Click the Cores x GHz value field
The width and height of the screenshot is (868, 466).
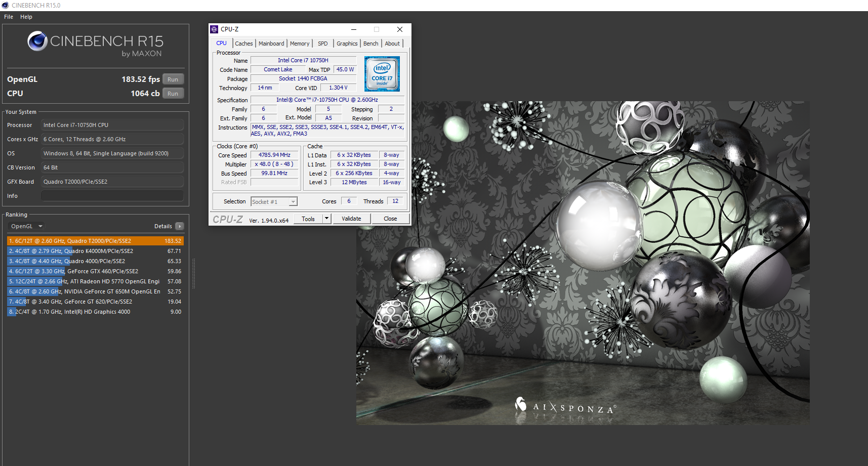(112, 139)
